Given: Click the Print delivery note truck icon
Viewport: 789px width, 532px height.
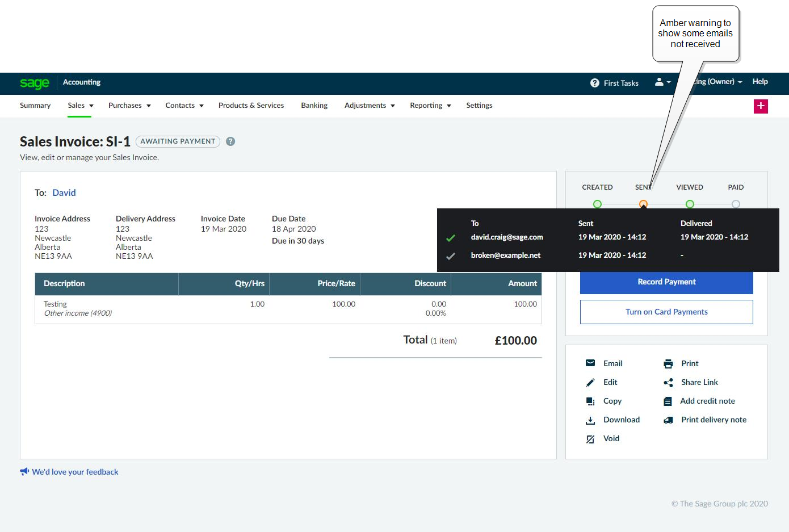Looking at the screenshot, I should pos(668,420).
